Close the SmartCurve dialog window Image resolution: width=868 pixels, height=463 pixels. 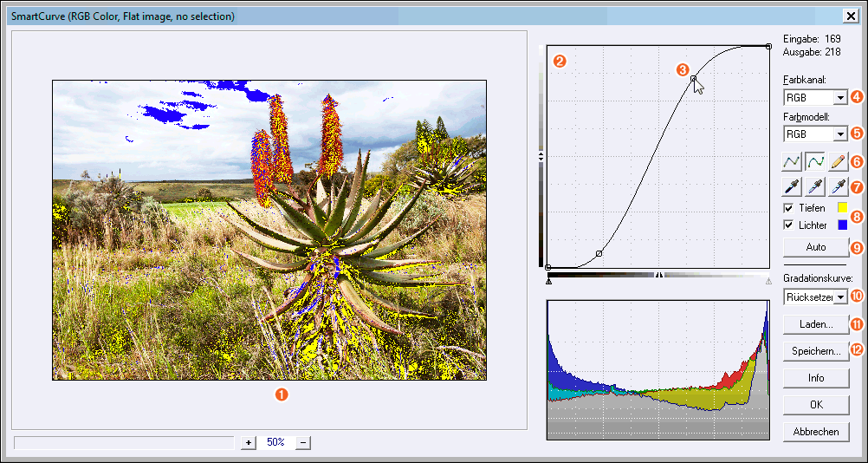coord(851,15)
